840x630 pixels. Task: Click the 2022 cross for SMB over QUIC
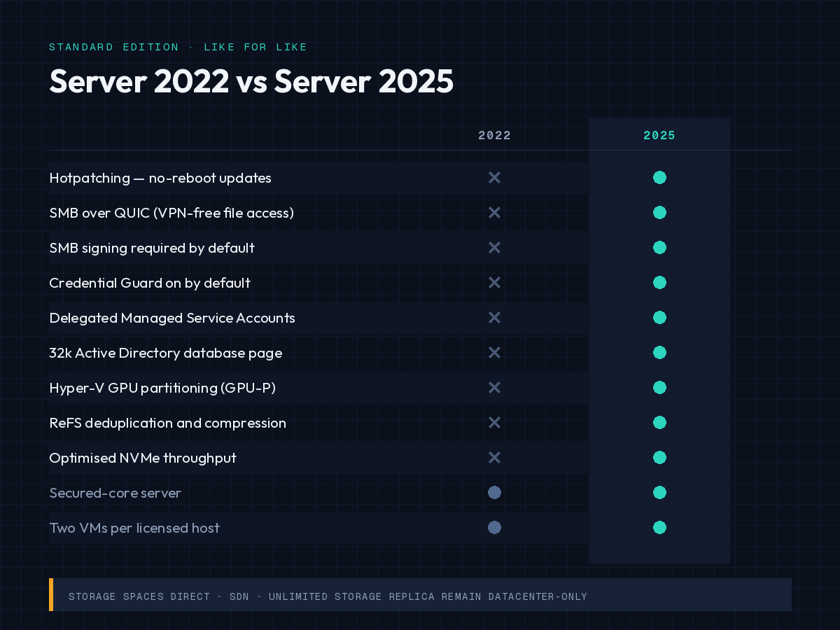tap(494, 213)
